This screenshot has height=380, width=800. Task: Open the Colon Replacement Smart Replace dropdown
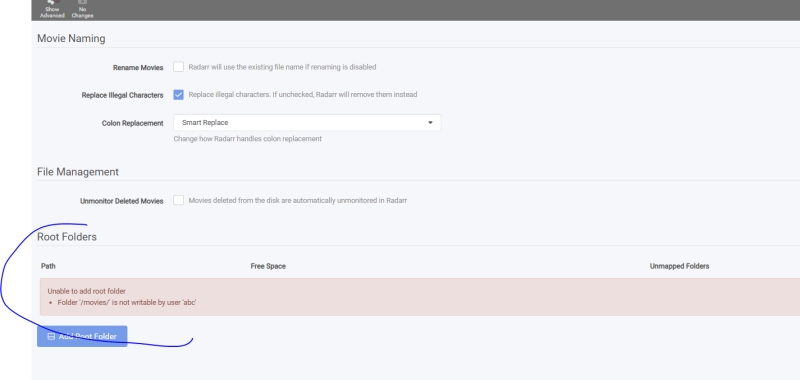[307, 122]
